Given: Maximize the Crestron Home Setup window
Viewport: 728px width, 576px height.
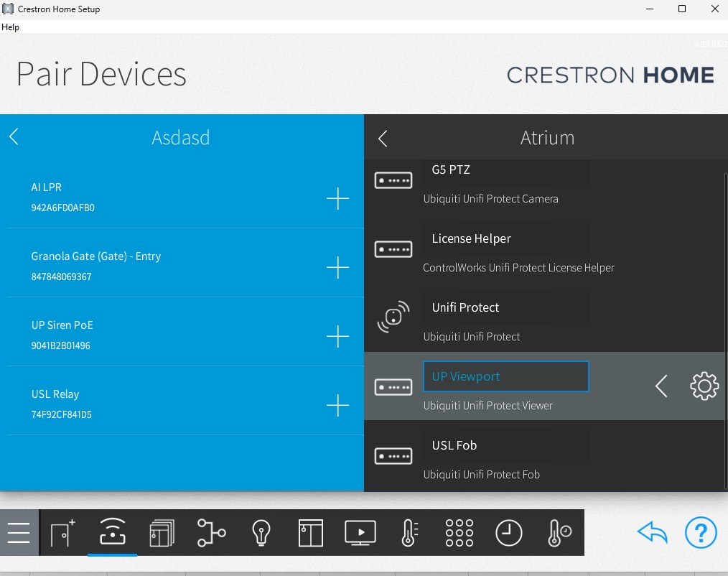Looking at the screenshot, I should click(x=682, y=9).
